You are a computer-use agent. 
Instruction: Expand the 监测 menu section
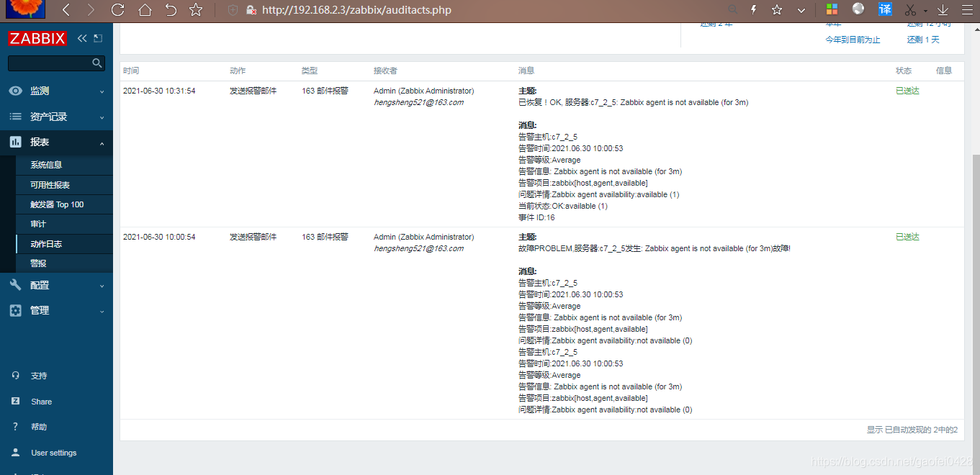[56, 91]
